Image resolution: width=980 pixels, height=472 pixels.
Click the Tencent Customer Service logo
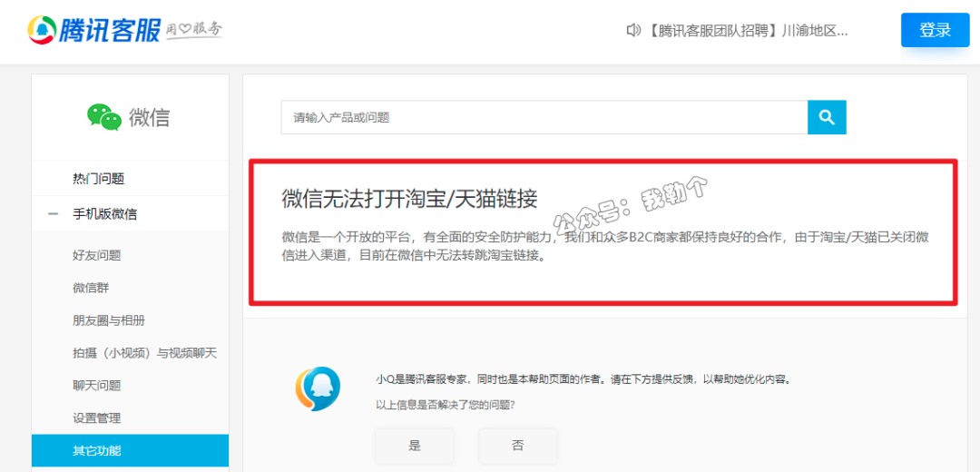tap(93, 29)
